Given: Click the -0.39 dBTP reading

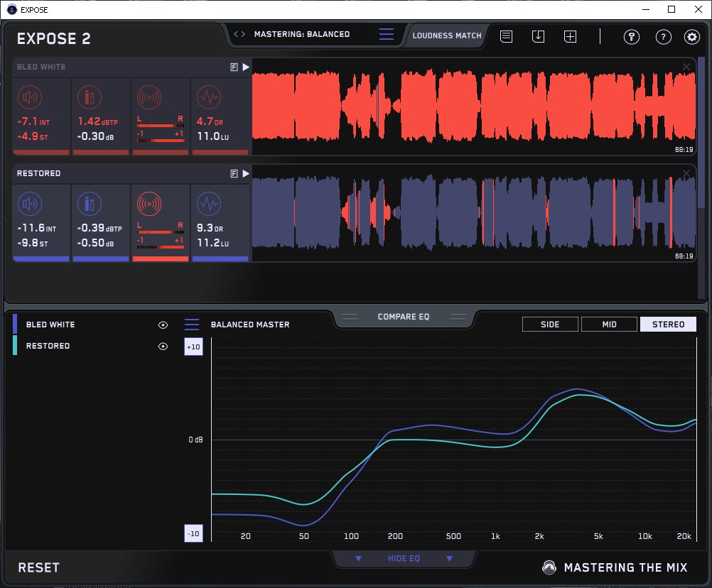Looking at the screenshot, I should click(99, 228).
